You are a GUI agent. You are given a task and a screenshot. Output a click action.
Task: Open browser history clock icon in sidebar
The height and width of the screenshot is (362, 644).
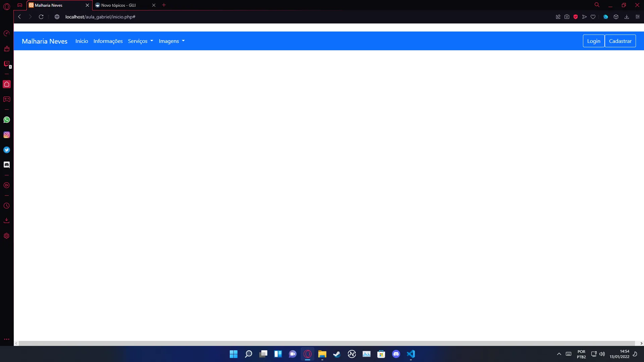tap(7, 206)
